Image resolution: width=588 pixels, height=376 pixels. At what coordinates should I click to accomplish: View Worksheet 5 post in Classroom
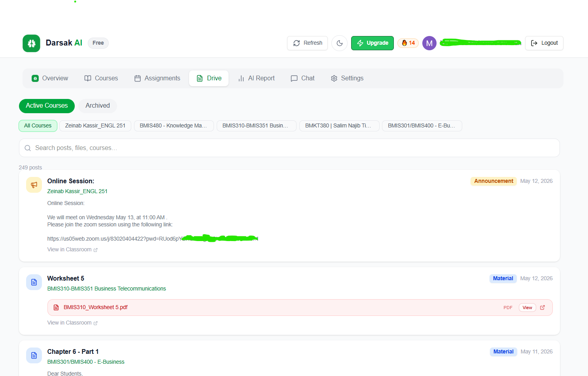pyautogui.click(x=72, y=323)
